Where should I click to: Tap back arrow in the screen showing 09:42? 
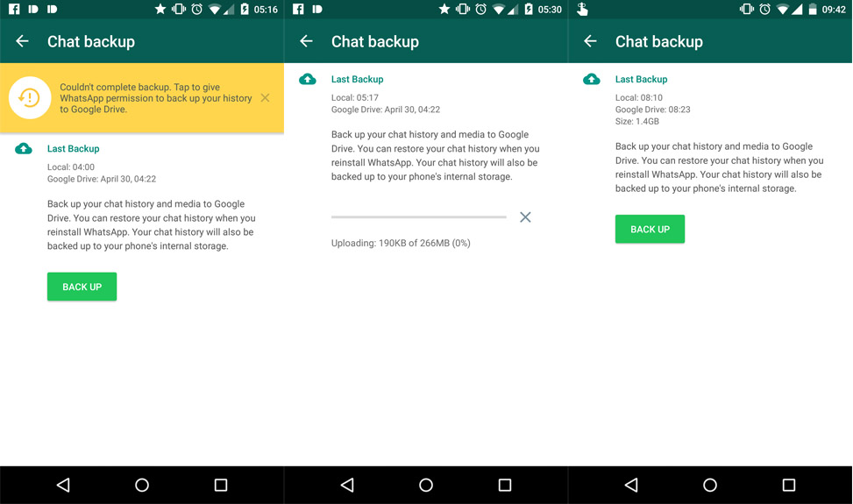click(x=590, y=41)
